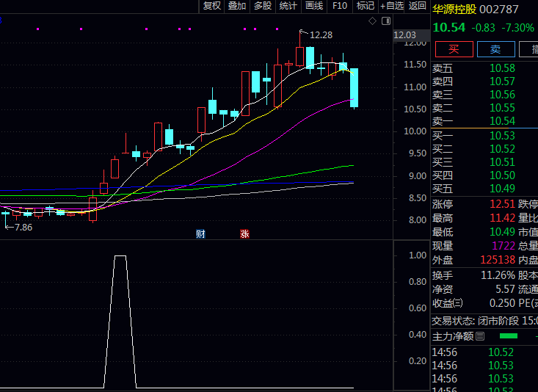The image size is (538, 392).
Task: Open the 统计 statistics menu
Action: (x=288, y=6)
